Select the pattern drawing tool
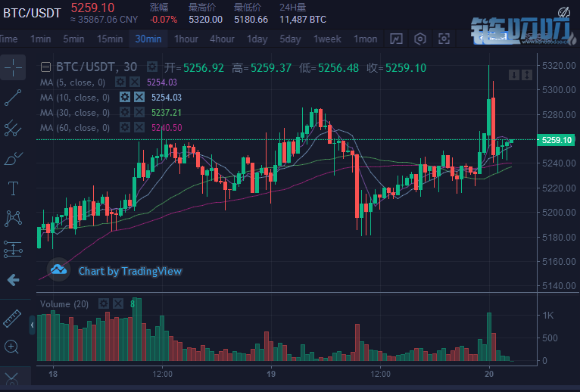The width and height of the screenshot is (580, 392). click(x=13, y=219)
